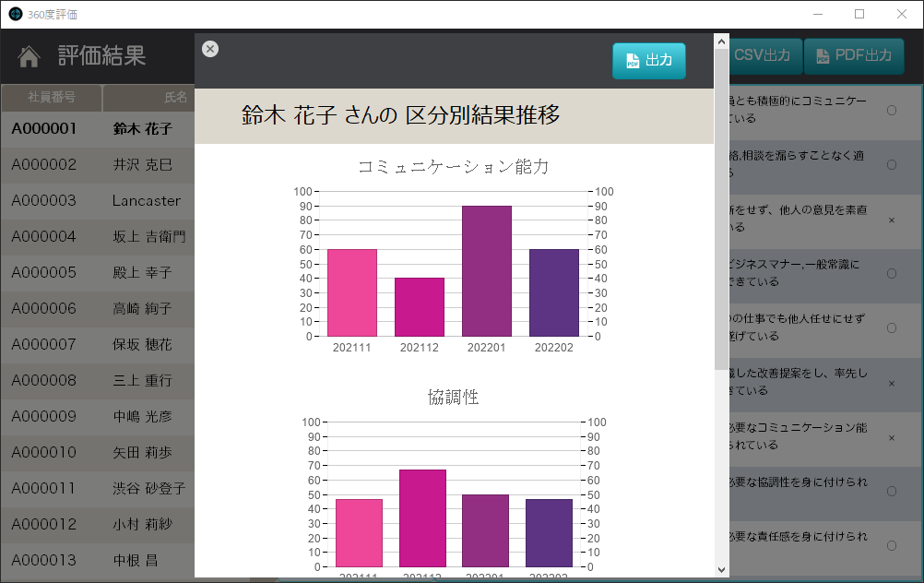
Task: Select employee row A000005 殿上 幸子
Action: coord(97,272)
